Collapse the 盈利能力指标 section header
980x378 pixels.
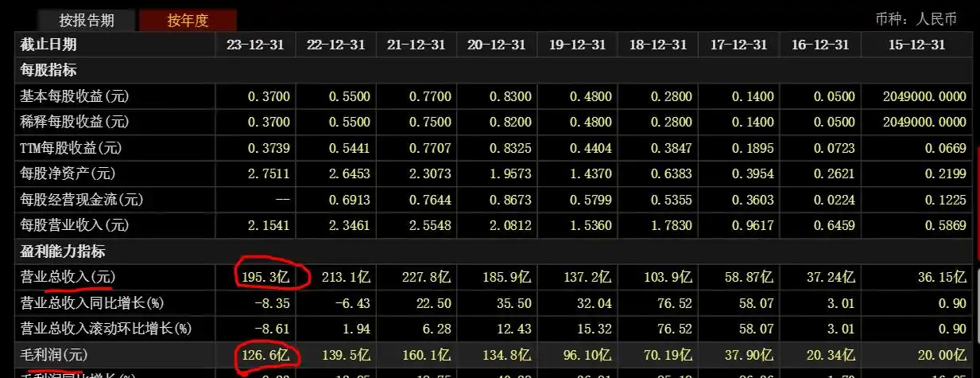(63, 252)
